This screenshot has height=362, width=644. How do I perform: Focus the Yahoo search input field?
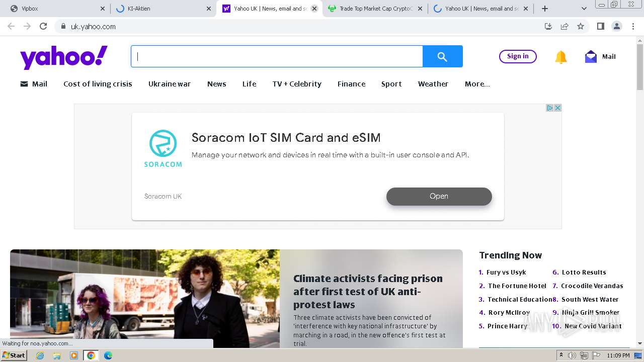(277, 56)
